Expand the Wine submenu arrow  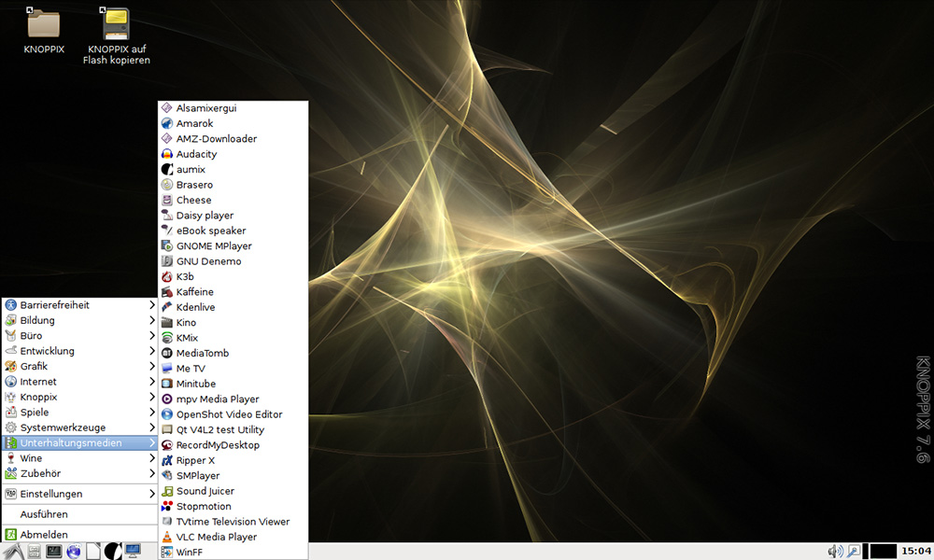(152, 458)
